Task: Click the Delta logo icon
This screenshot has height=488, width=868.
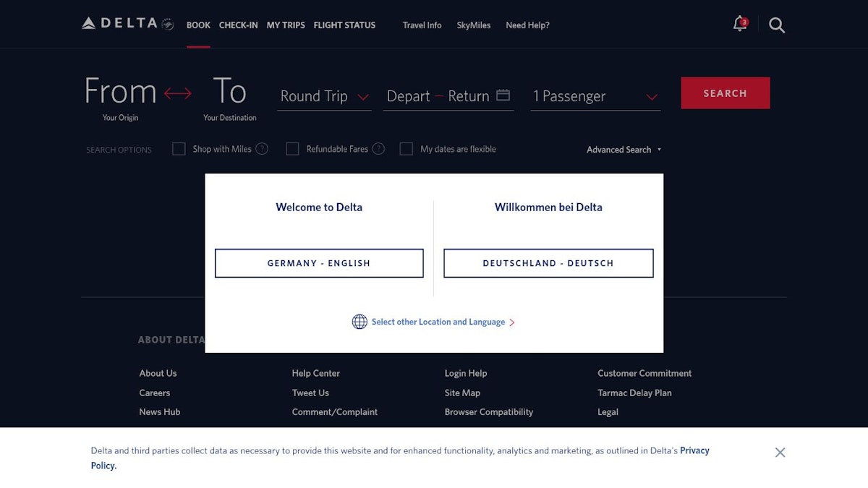Action: coord(89,23)
